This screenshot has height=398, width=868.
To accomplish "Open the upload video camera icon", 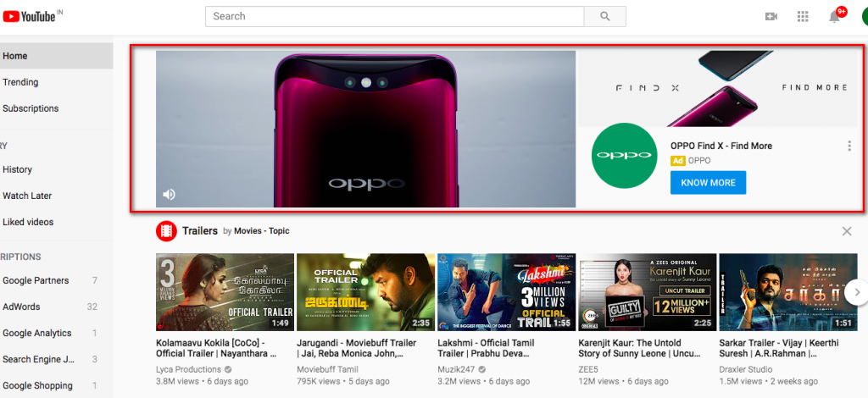I will (x=771, y=17).
